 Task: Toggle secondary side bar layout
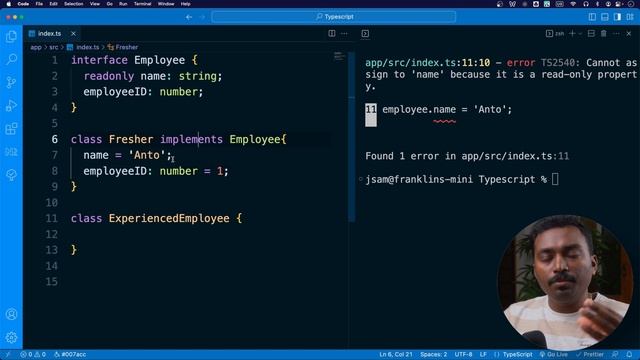pos(618,17)
